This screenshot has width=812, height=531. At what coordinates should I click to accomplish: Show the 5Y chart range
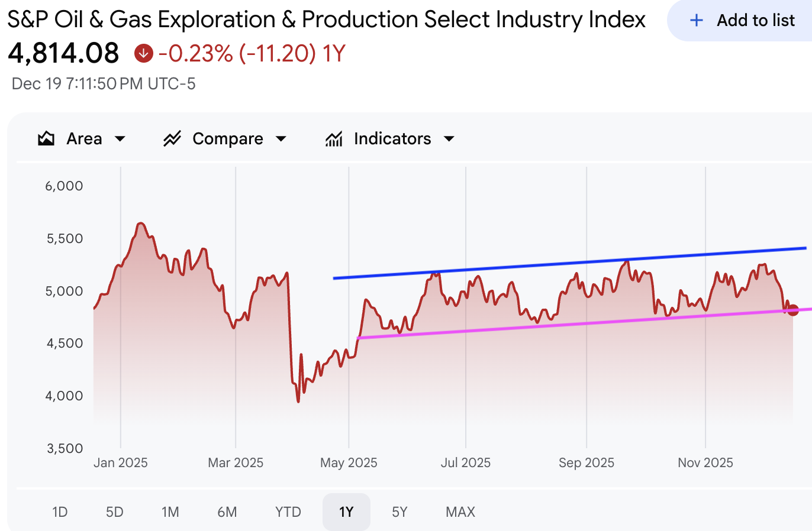(399, 512)
